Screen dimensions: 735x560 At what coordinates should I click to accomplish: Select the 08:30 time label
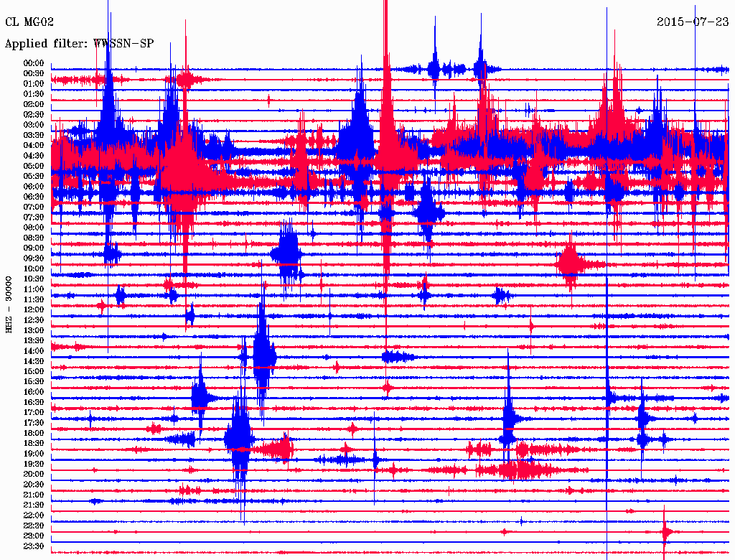point(34,238)
